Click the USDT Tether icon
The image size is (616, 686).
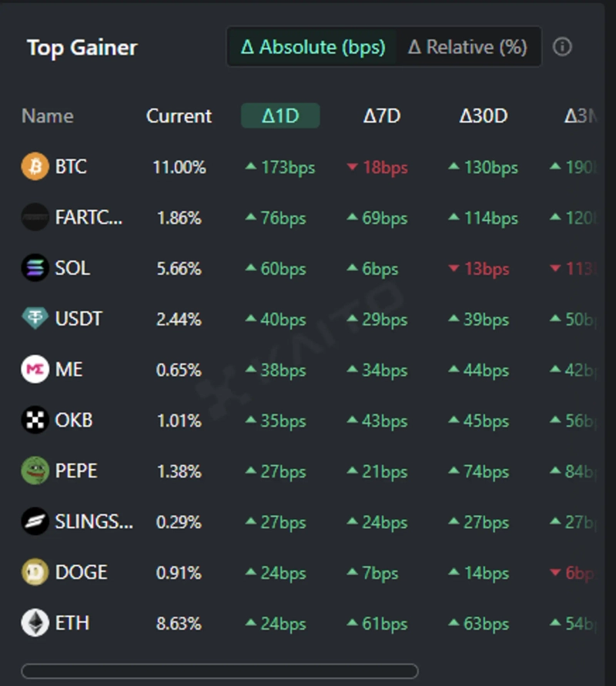[35, 319]
